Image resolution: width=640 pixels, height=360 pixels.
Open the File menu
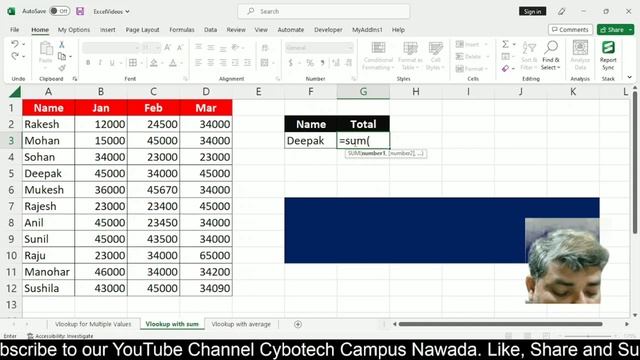coord(15,30)
